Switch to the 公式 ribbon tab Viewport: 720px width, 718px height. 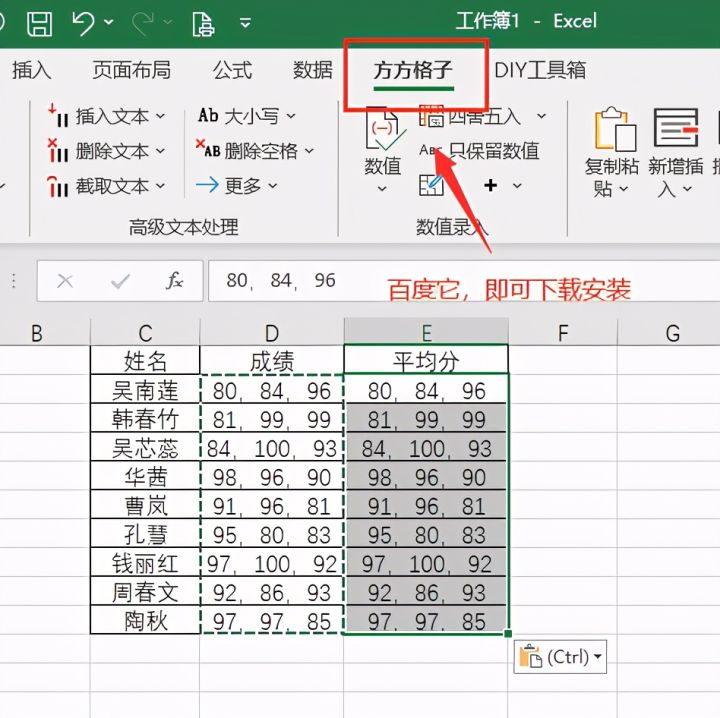(232, 70)
